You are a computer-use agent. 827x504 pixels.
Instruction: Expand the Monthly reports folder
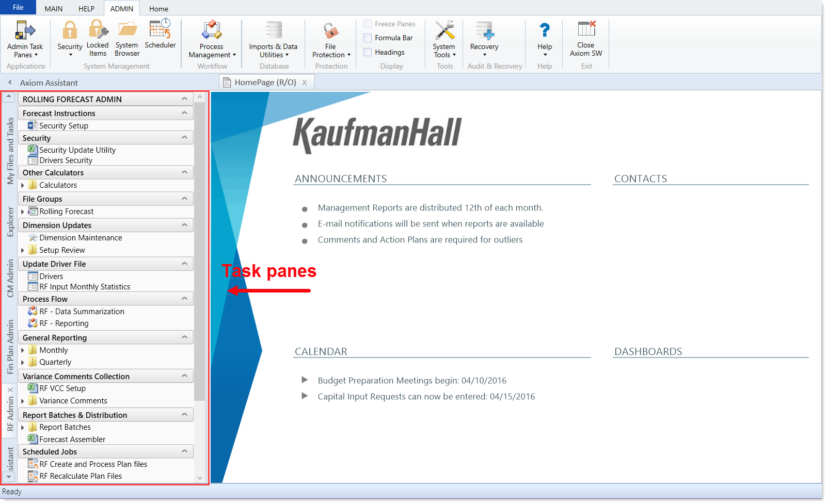pos(22,350)
